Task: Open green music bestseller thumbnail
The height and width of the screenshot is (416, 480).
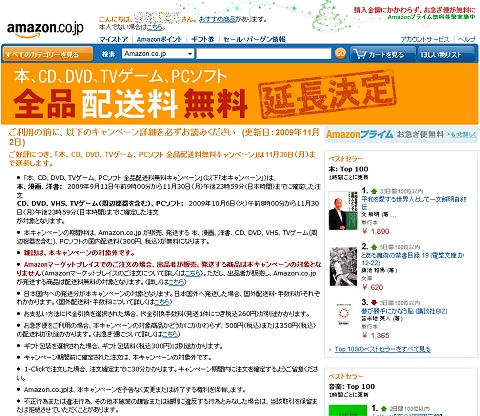Action: 348,410
